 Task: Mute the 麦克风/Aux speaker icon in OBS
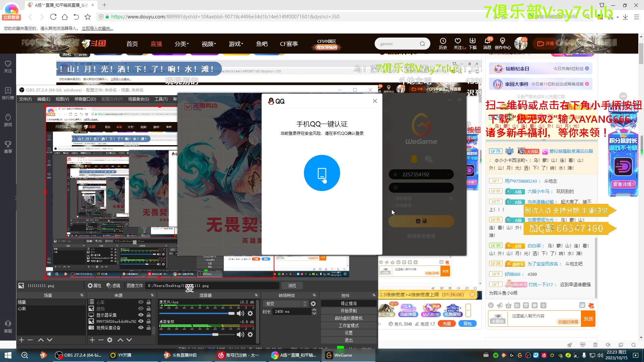click(240, 313)
